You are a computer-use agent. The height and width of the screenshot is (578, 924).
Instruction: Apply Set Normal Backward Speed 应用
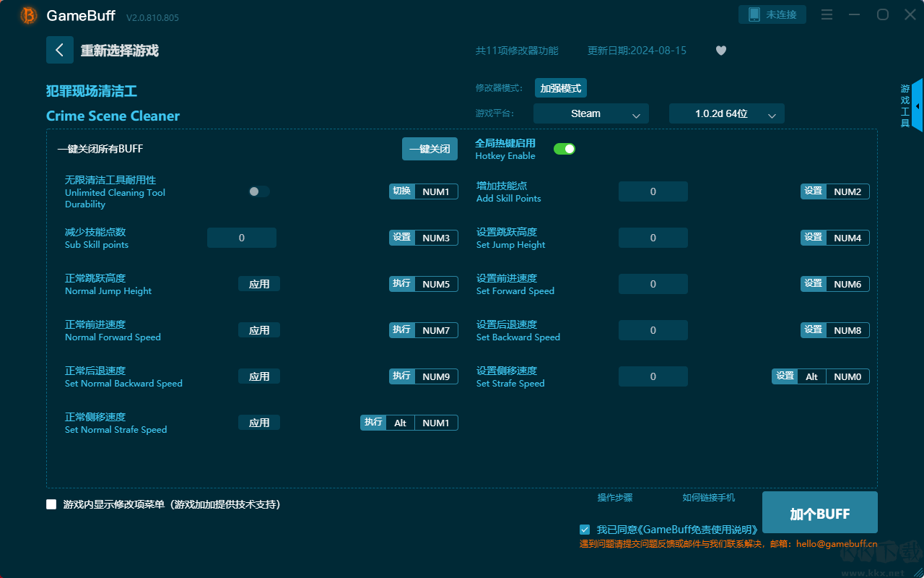tap(259, 376)
